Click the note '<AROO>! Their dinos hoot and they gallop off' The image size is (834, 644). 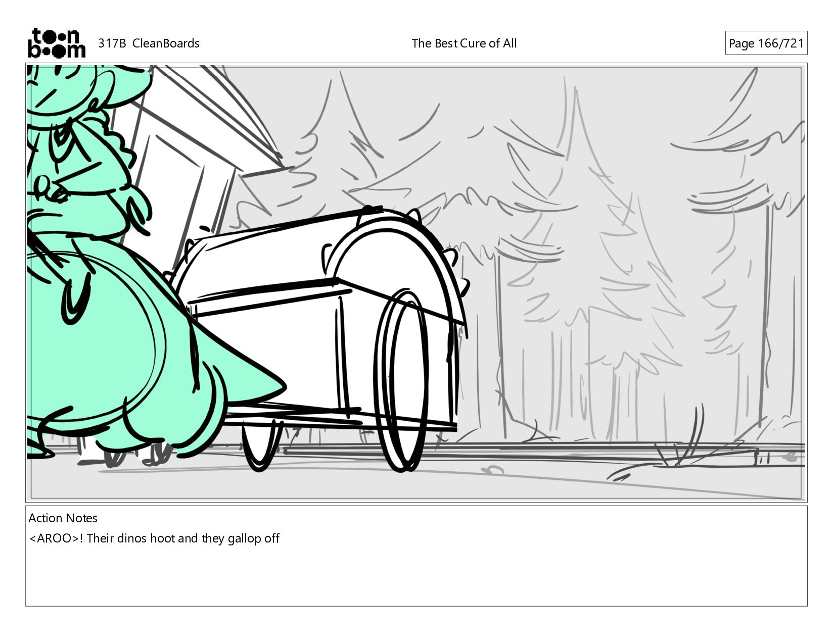coord(154,538)
